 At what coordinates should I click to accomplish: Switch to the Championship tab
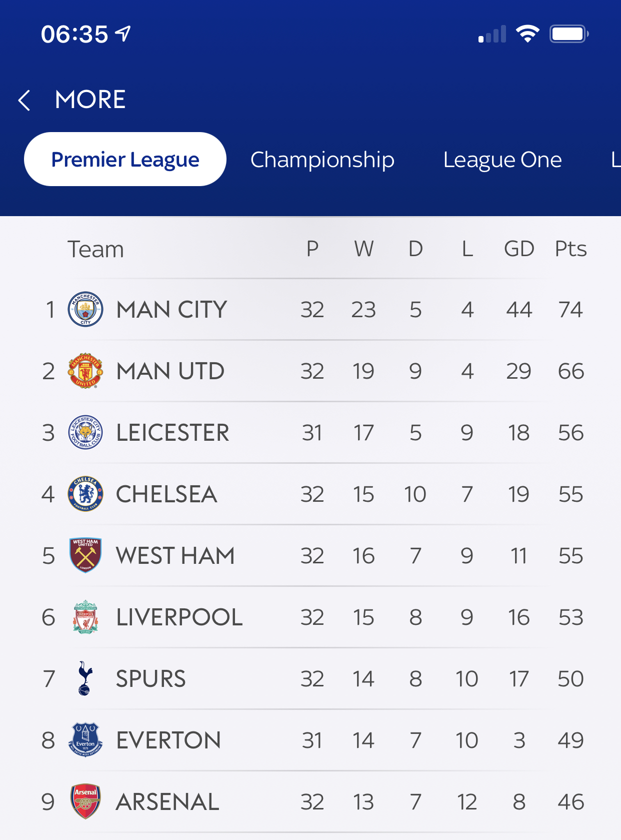pyautogui.click(x=322, y=160)
